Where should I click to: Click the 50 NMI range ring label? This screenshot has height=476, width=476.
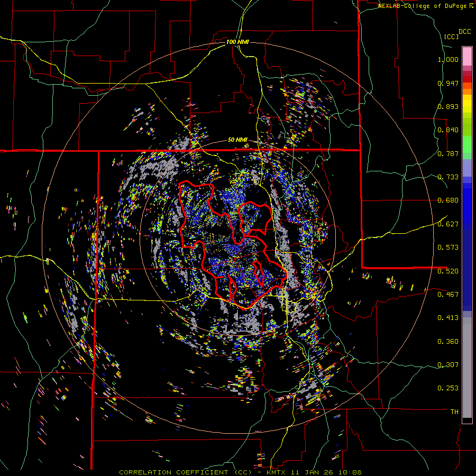pyautogui.click(x=237, y=140)
